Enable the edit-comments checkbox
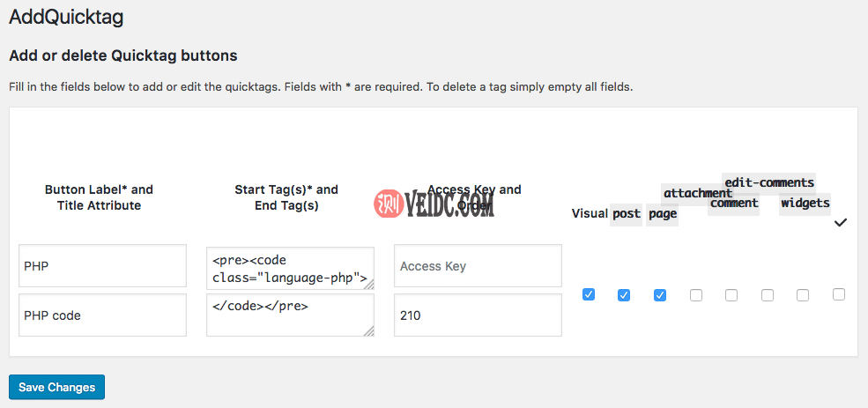The height and width of the screenshot is (408, 868). pyautogui.click(x=768, y=295)
